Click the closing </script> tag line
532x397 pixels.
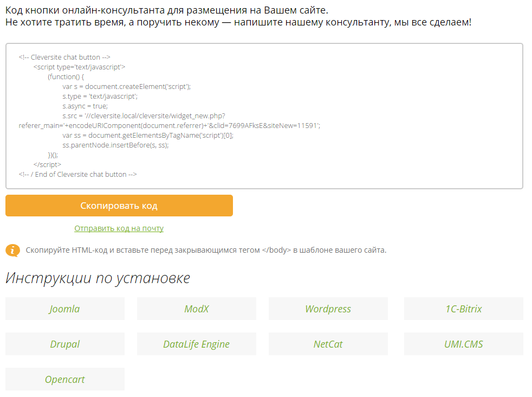(x=47, y=164)
